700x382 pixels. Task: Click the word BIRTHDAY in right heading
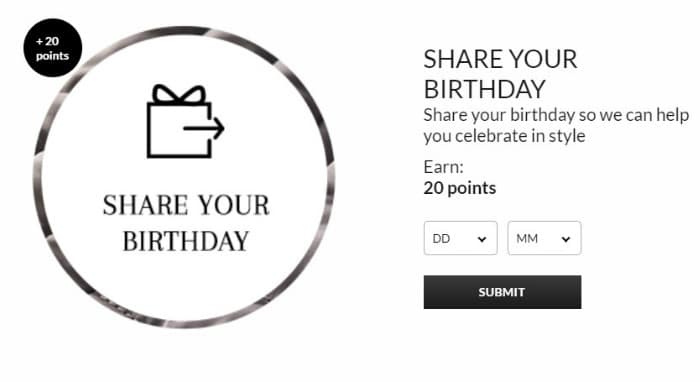(x=484, y=89)
